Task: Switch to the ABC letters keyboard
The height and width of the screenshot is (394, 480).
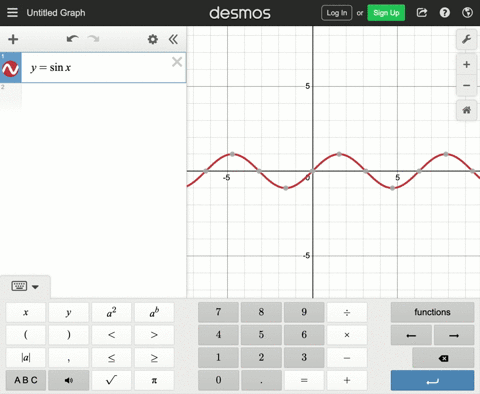Action: pos(26,380)
